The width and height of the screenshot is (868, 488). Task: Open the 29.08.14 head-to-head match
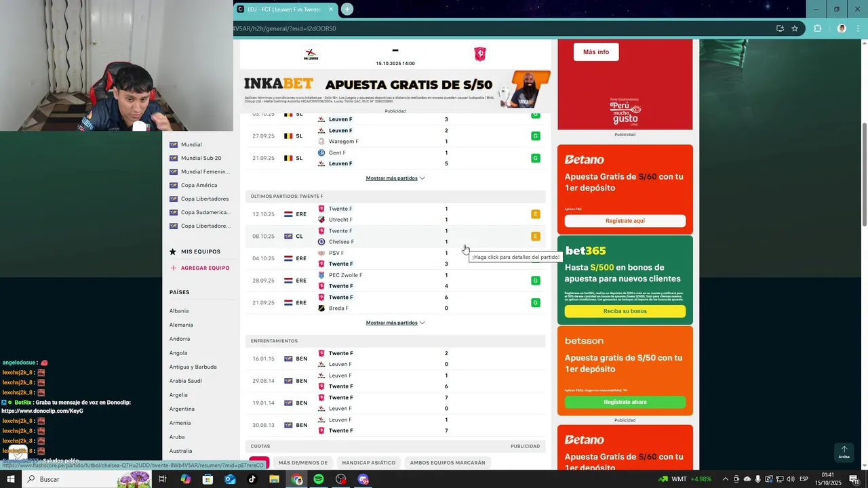coord(395,381)
